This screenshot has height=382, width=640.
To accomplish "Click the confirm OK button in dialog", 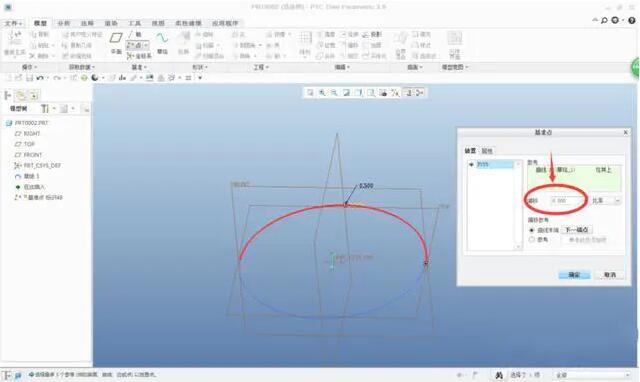I will point(574,275).
